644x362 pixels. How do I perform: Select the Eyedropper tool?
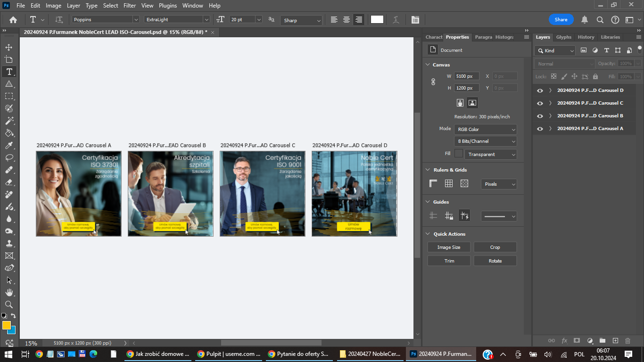click(x=9, y=145)
